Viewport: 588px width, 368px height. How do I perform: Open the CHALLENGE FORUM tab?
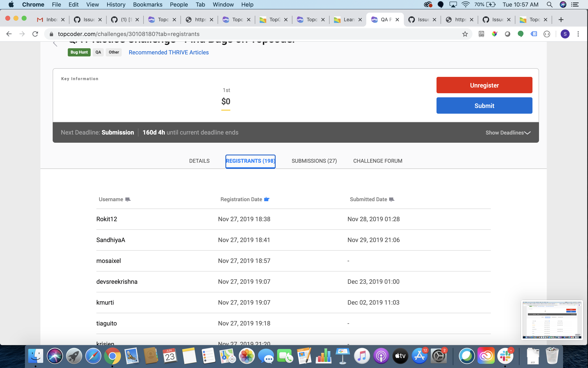[x=378, y=161]
